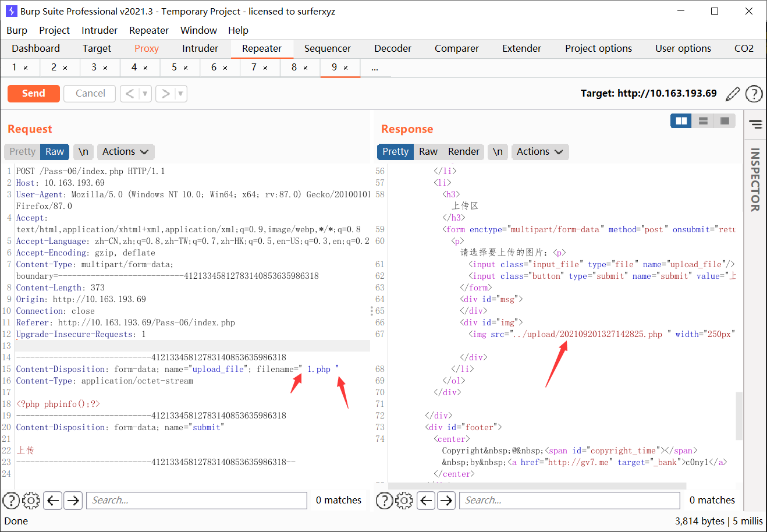Toggle \n non-printable chars in Request
767x532 pixels.
pyautogui.click(x=83, y=151)
